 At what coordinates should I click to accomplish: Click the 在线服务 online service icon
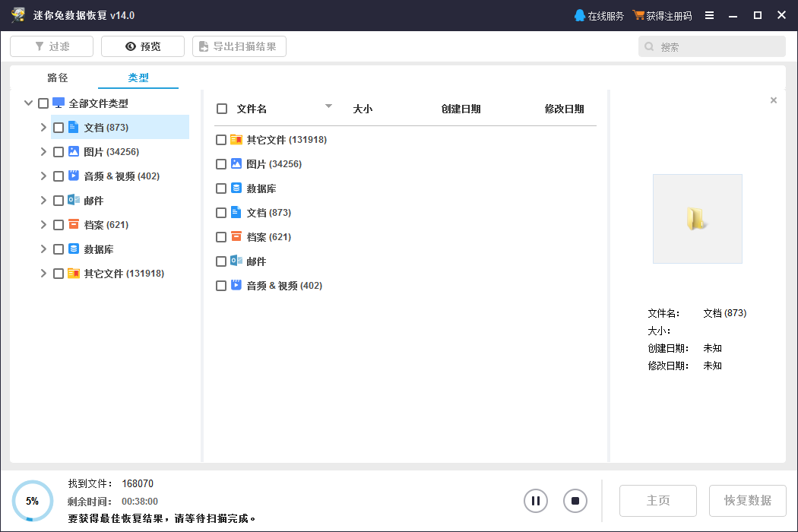click(580, 16)
